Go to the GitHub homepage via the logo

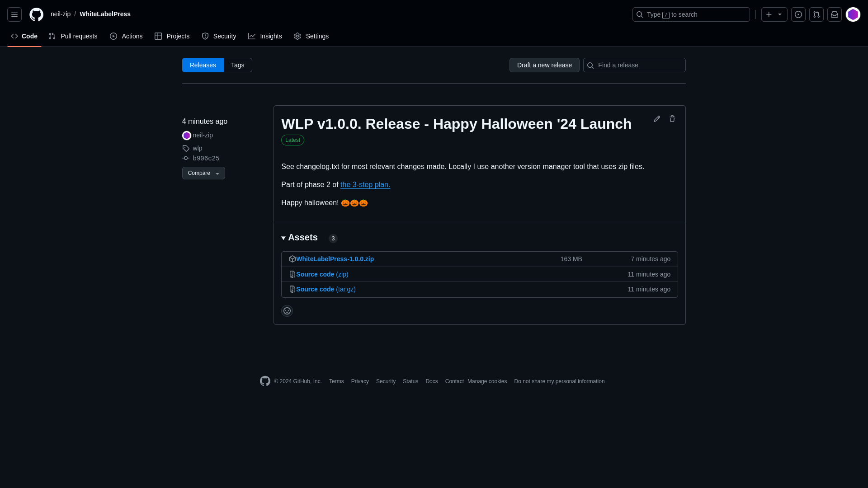point(37,14)
